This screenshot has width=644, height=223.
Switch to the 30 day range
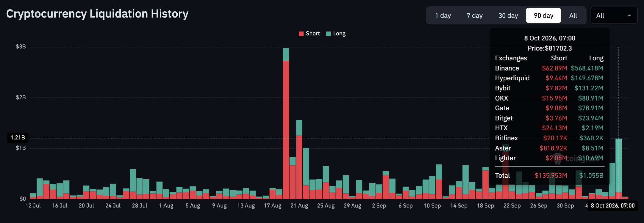pos(508,15)
